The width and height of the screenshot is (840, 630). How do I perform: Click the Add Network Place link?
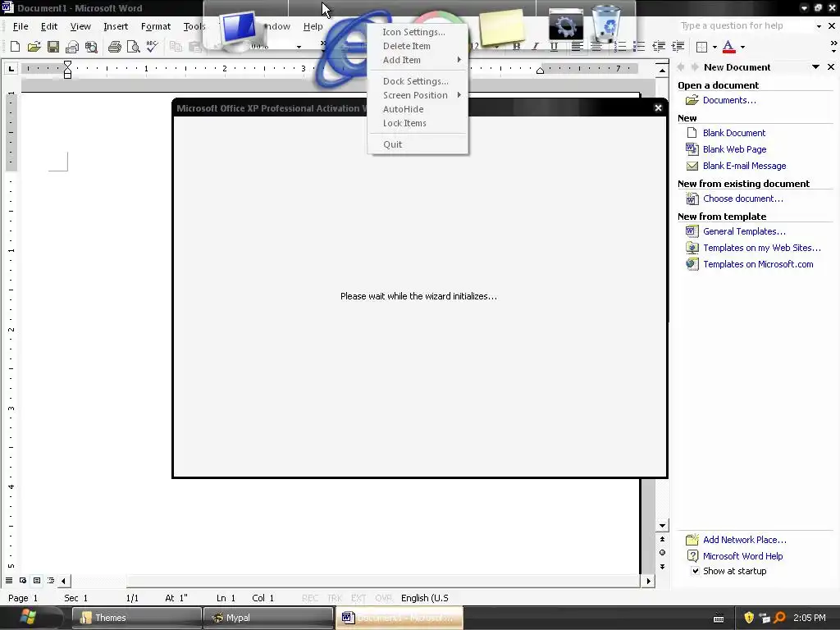[x=745, y=540]
